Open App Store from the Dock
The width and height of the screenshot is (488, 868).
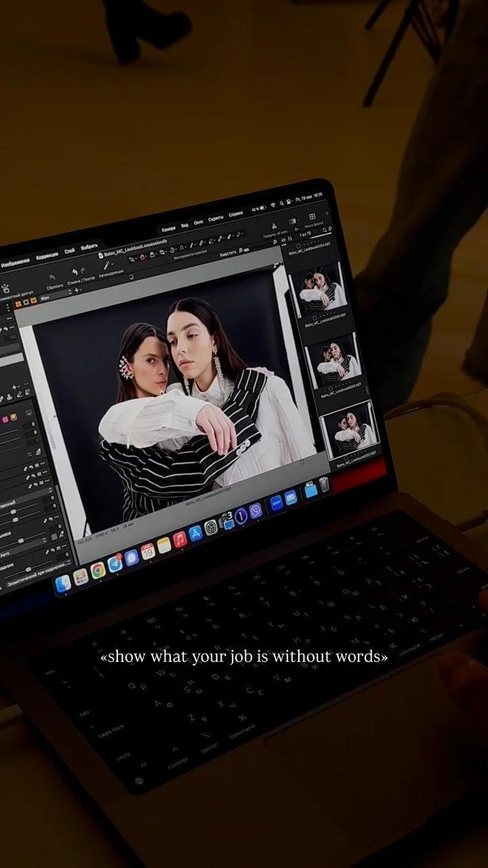click(x=196, y=533)
